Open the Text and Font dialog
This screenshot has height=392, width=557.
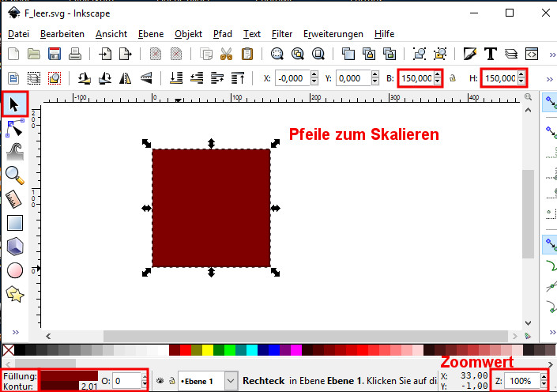490,54
